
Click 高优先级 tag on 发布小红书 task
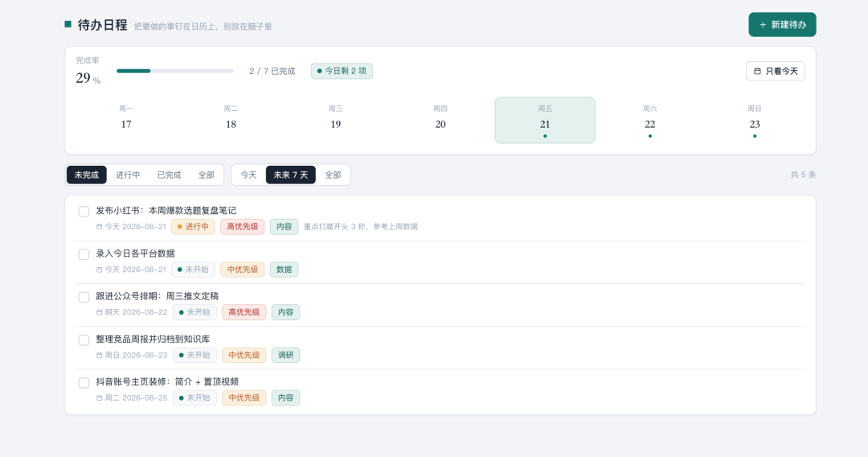[243, 227]
